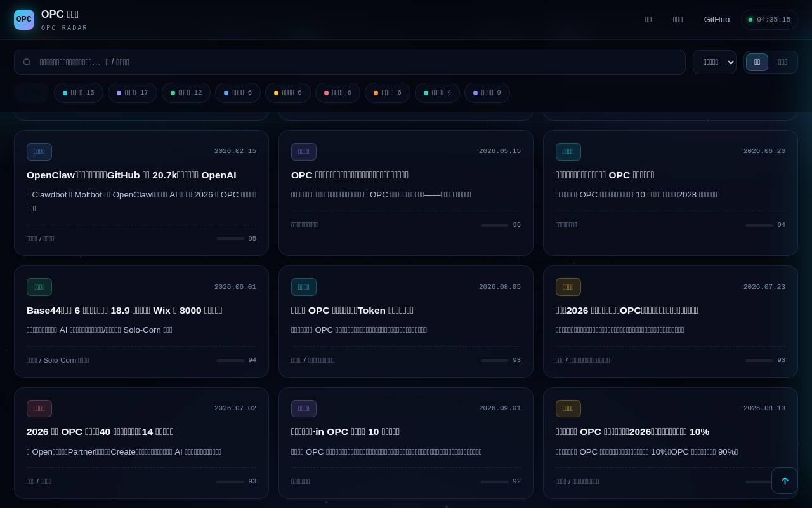
Task: Click the OPC Radar logo icon
Action: (24, 20)
